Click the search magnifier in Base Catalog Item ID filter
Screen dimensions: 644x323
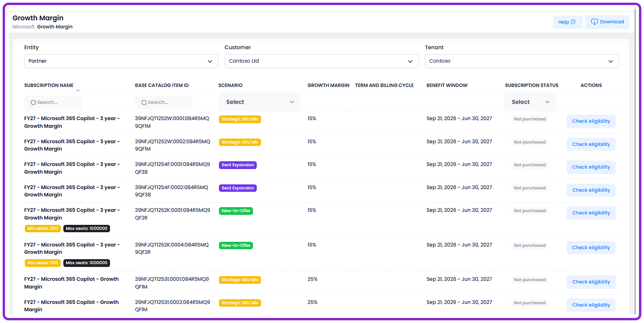(144, 103)
